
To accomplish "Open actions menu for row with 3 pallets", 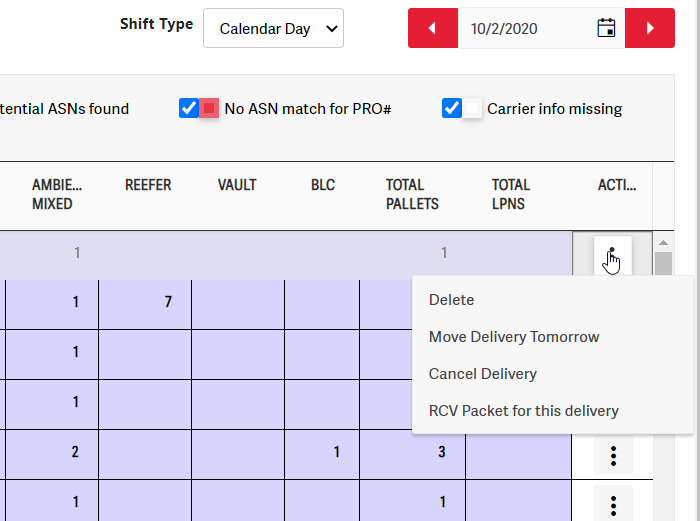I will (x=613, y=454).
